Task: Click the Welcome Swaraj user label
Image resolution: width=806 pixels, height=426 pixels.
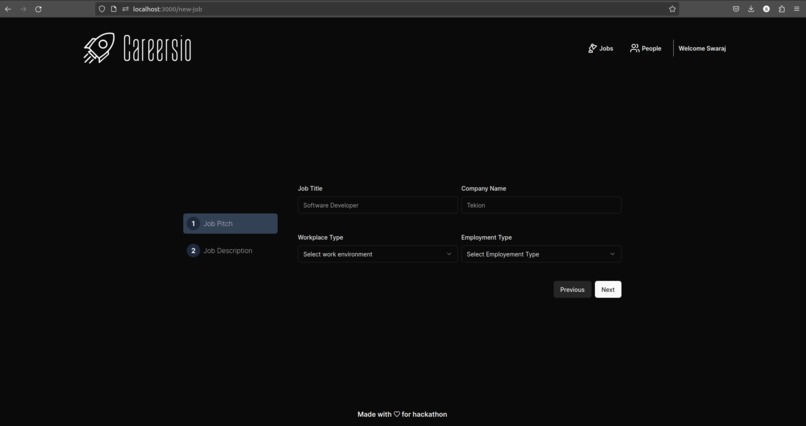Action: point(702,48)
